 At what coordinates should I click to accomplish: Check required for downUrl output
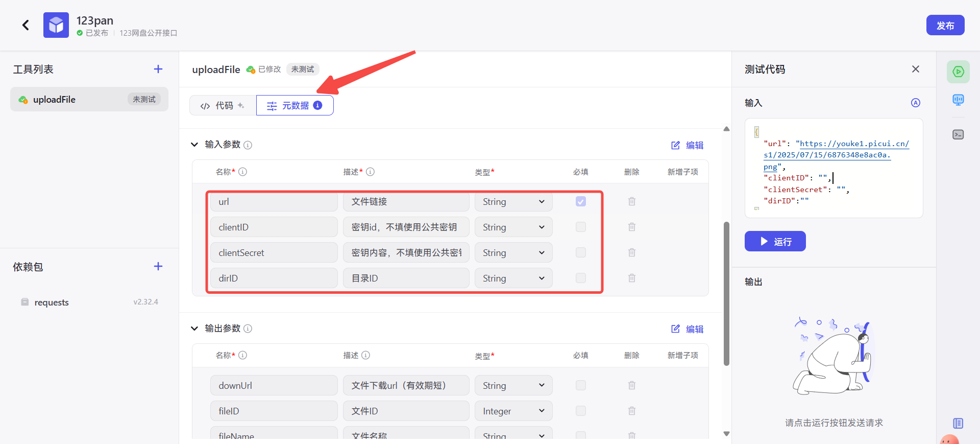pyautogui.click(x=581, y=385)
